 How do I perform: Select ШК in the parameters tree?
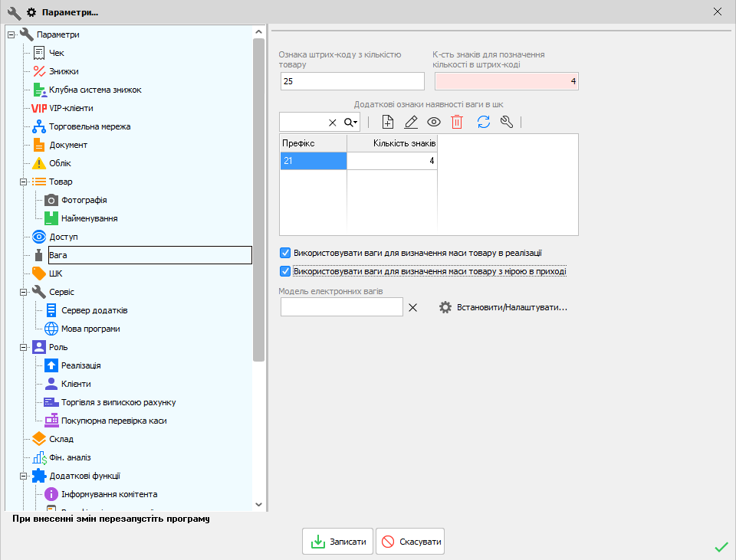tap(55, 273)
